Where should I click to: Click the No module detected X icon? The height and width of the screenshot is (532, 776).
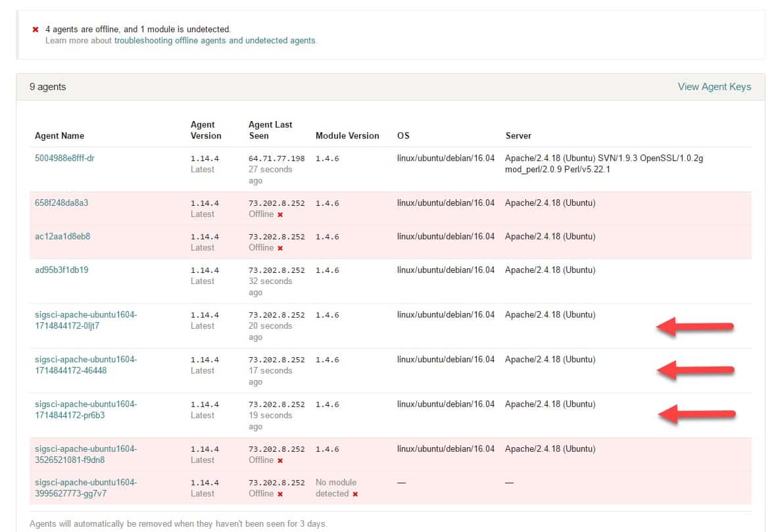[x=355, y=495]
